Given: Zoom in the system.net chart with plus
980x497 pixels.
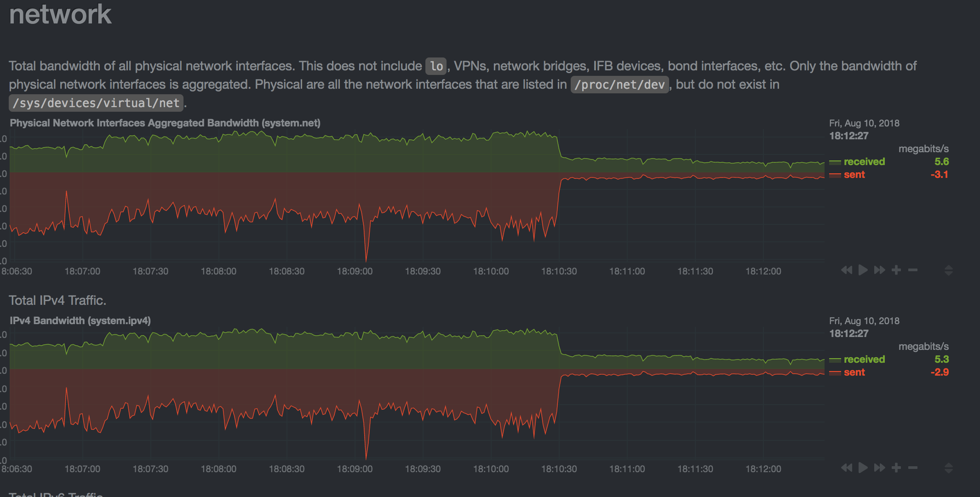Looking at the screenshot, I should tap(896, 270).
